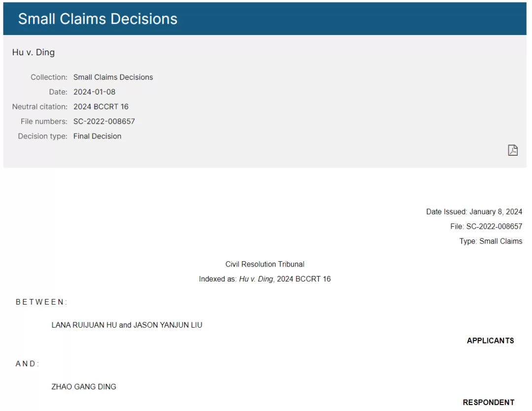
Task: Click the Small Claims Decisions collection value
Action: [113, 77]
